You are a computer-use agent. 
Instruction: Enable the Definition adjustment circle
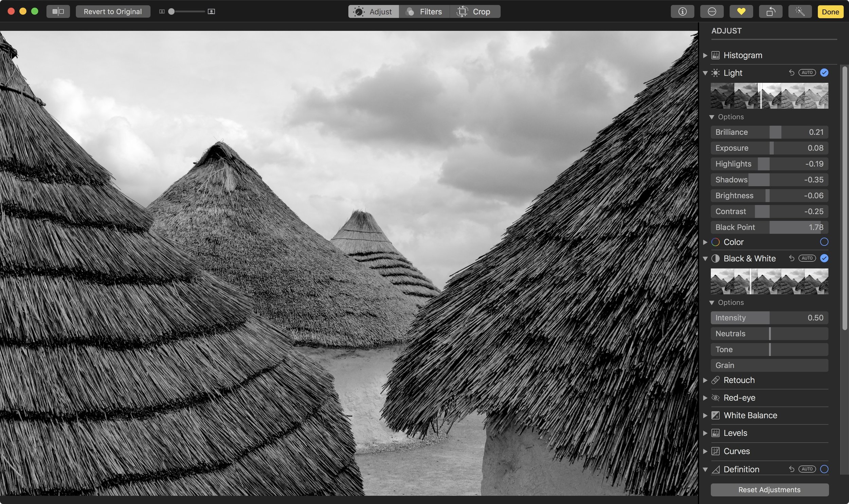pos(824,469)
